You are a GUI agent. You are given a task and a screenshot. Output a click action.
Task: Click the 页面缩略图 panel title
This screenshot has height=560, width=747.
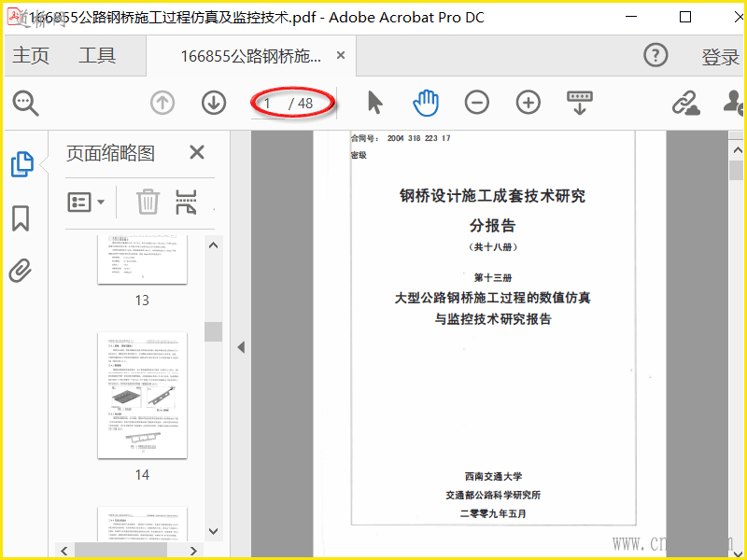110,153
